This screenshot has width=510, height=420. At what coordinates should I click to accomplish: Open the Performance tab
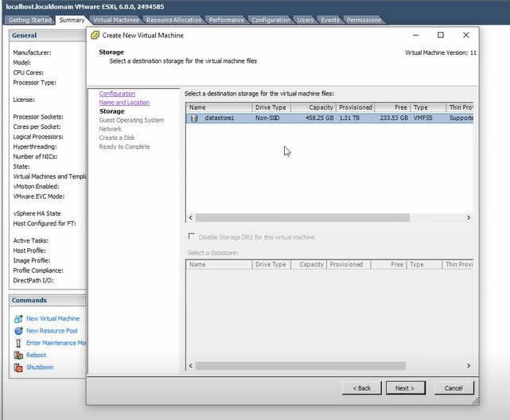click(227, 20)
